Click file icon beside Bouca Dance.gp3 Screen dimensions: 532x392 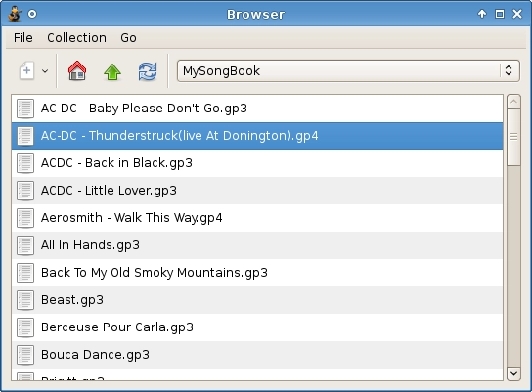25,355
